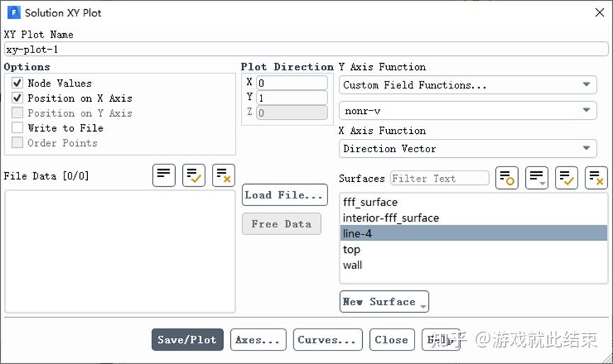The height and width of the screenshot is (364, 613).
Task: Enable the Write to File checkbox
Action: pyautogui.click(x=18, y=128)
